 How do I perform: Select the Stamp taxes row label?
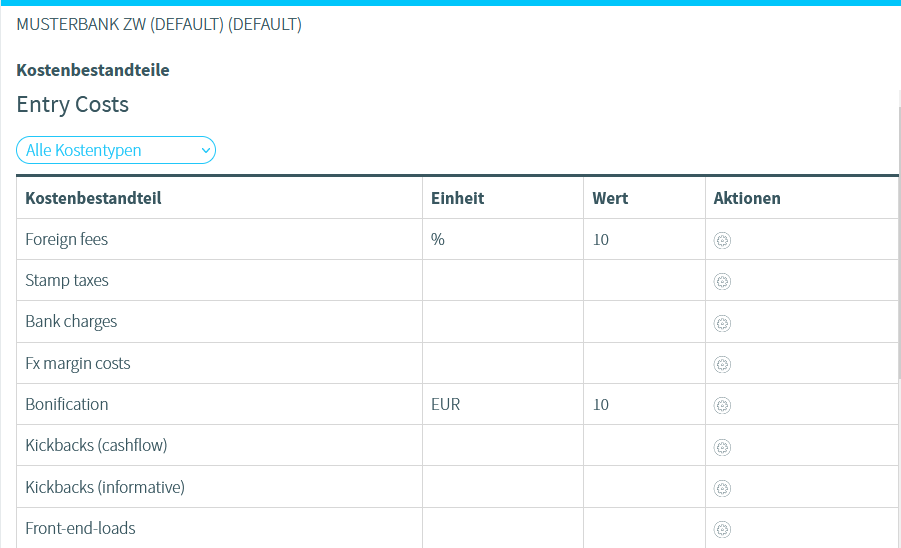(67, 281)
